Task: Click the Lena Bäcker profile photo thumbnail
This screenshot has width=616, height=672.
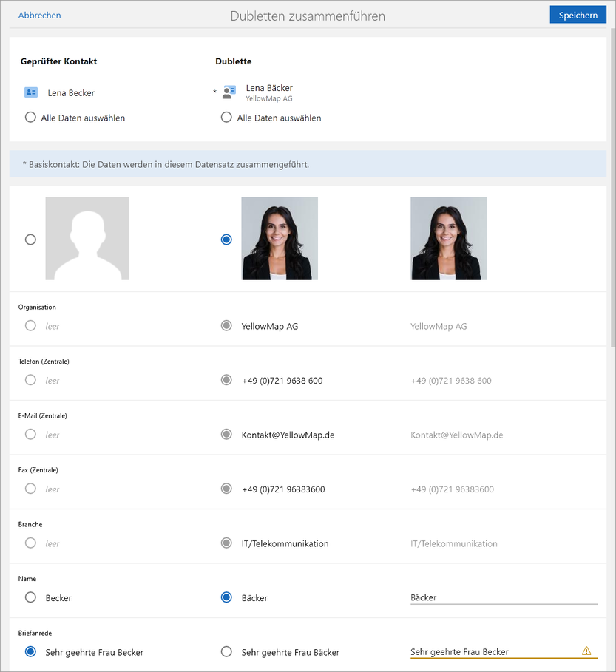Action: [x=280, y=239]
